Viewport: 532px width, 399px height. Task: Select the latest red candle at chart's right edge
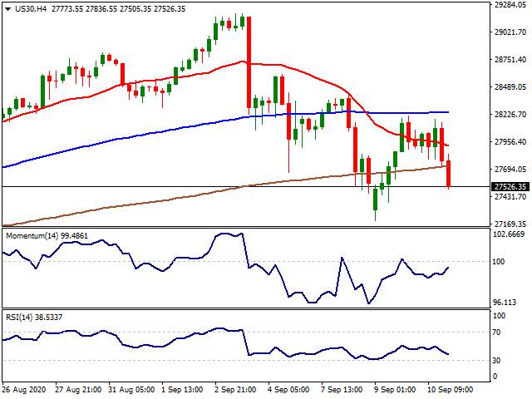449,173
